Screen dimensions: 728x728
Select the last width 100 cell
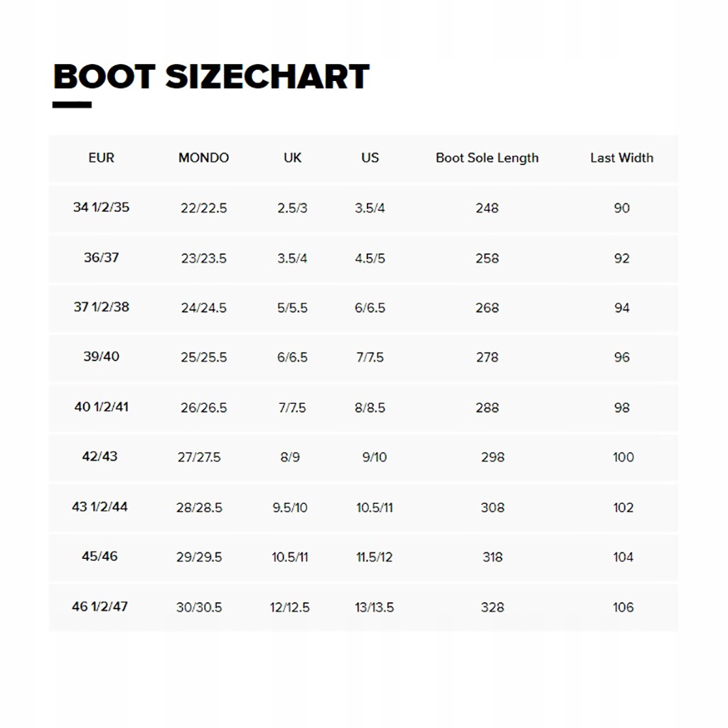623,457
